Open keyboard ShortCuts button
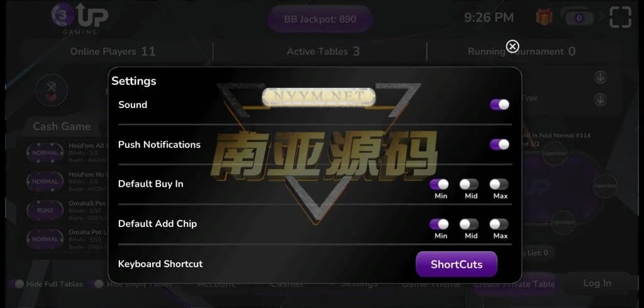Screen dimensions: 644x308 (457, 264)
